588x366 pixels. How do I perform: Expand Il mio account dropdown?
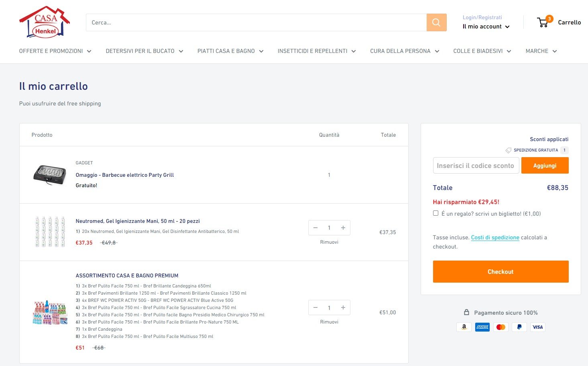[x=486, y=26]
